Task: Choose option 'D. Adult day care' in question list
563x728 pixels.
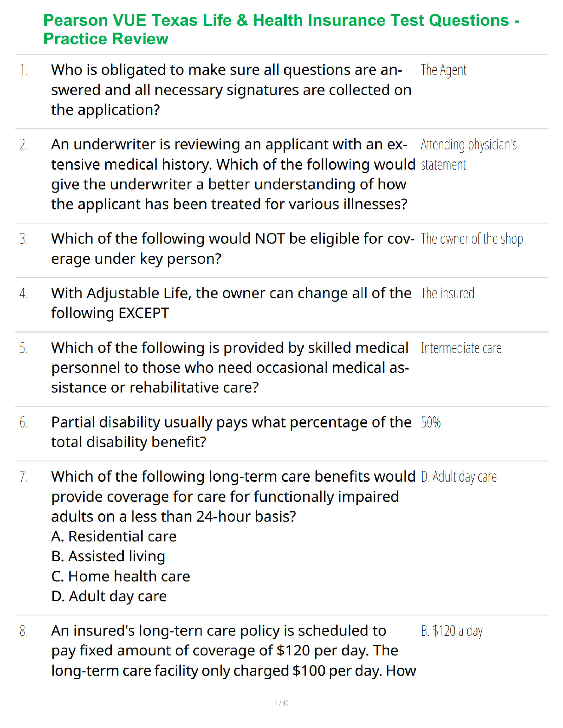Action: coord(109,596)
